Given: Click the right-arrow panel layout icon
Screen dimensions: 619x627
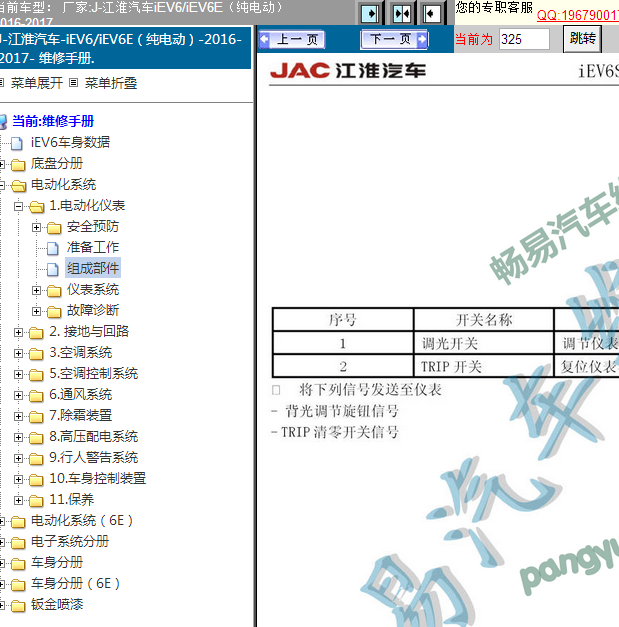Looking at the screenshot, I should [x=370, y=14].
